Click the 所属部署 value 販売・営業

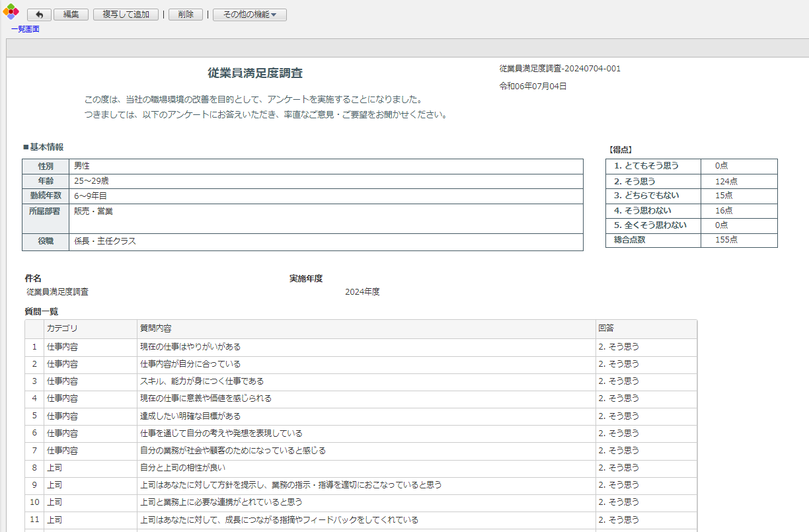pos(93,211)
